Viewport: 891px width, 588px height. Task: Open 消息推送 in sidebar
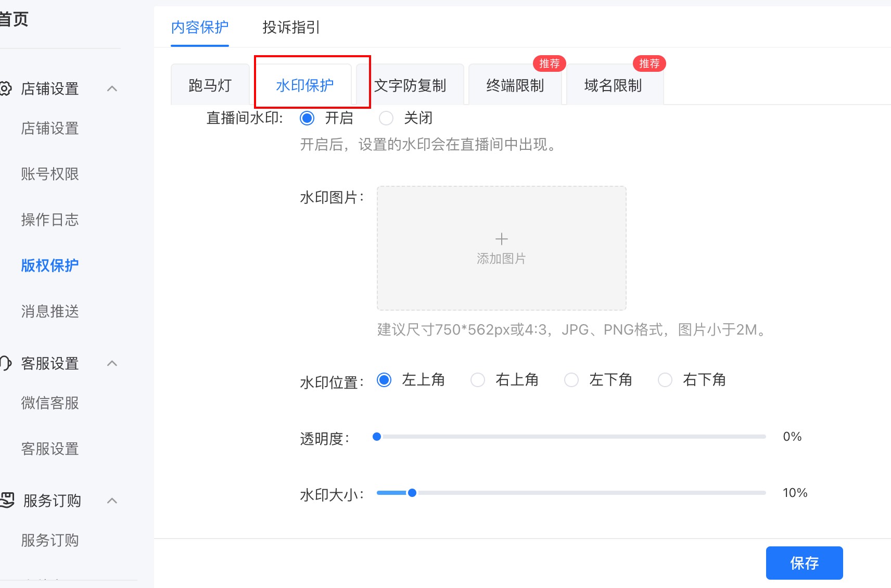click(x=50, y=311)
